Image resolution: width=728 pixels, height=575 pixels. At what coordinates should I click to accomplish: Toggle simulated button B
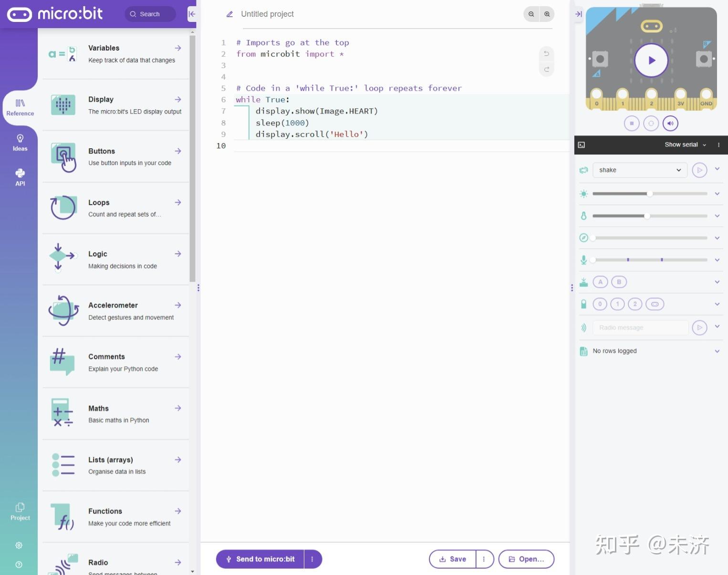(x=619, y=282)
